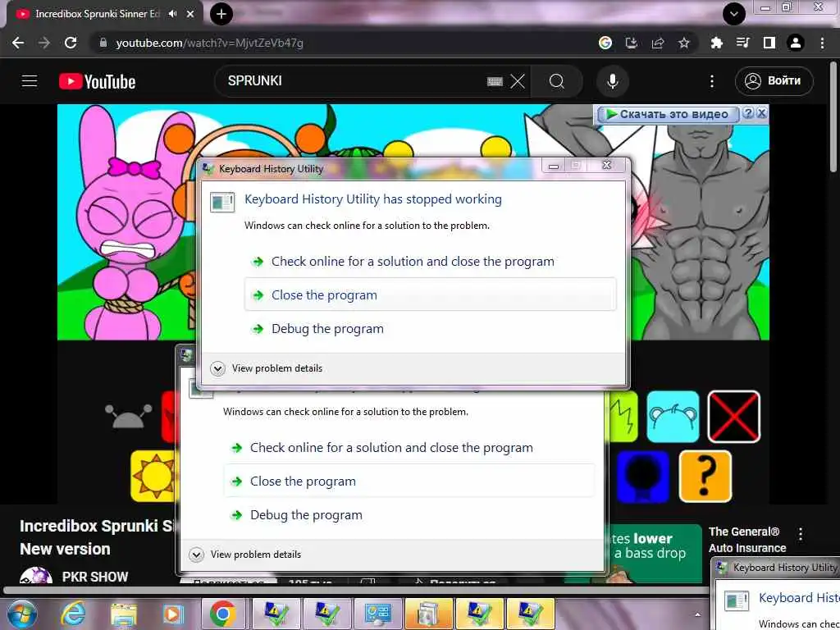Click the address bar URL
The image size is (840, 630).
coord(209,43)
